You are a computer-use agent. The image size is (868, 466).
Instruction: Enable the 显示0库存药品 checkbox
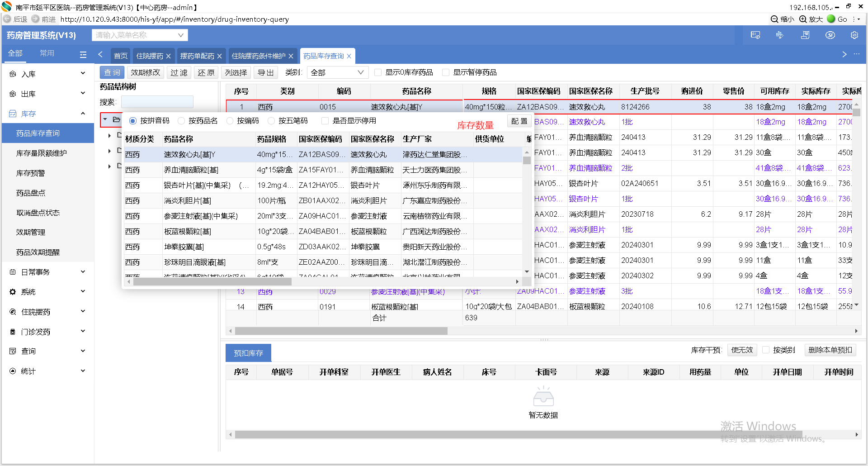click(x=378, y=72)
